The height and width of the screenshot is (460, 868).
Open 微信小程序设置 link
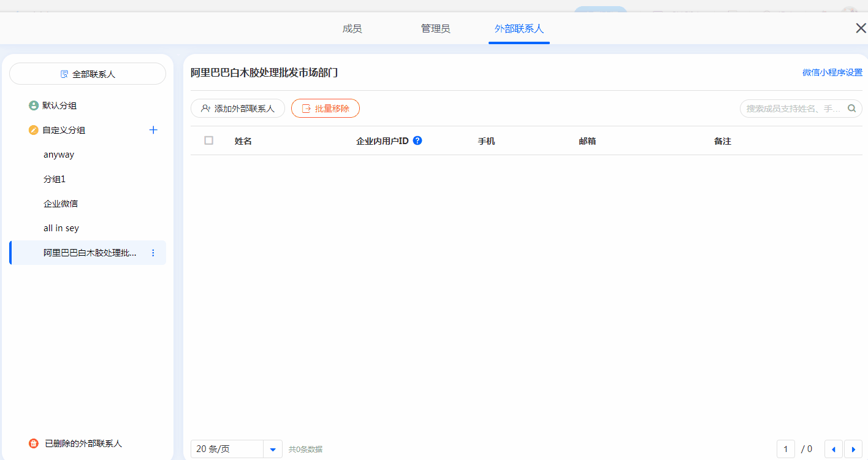[x=832, y=72]
